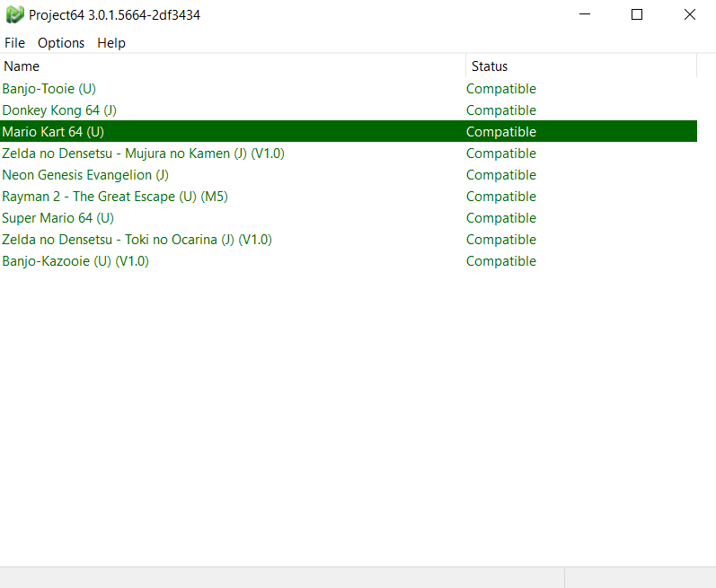Click Compatible status of Rayman 2

pyautogui.click(x=501, y=197)
